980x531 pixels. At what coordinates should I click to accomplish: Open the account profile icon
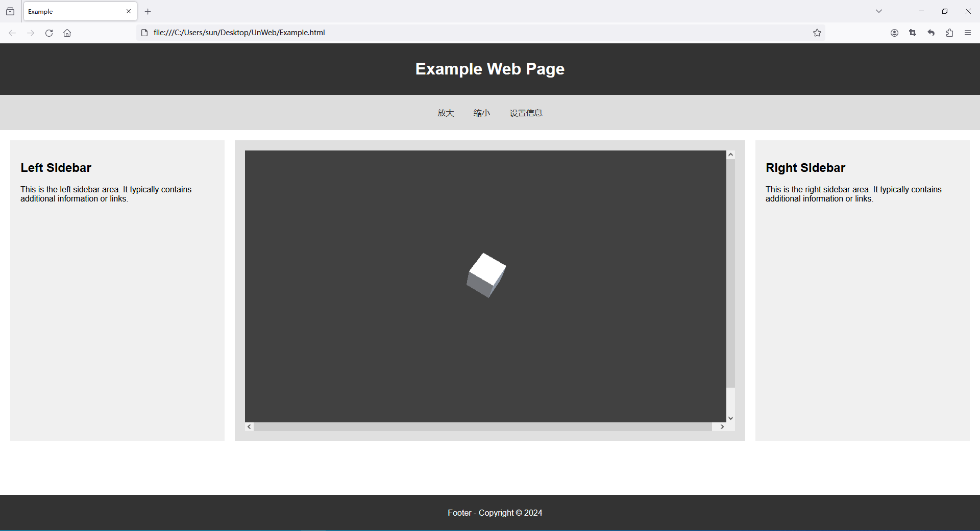894,33
